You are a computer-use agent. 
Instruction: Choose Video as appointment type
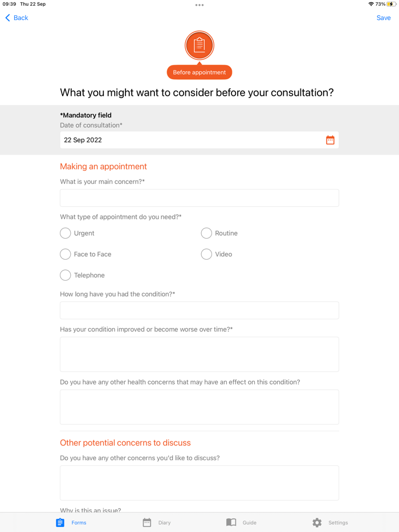click(206, 254)
